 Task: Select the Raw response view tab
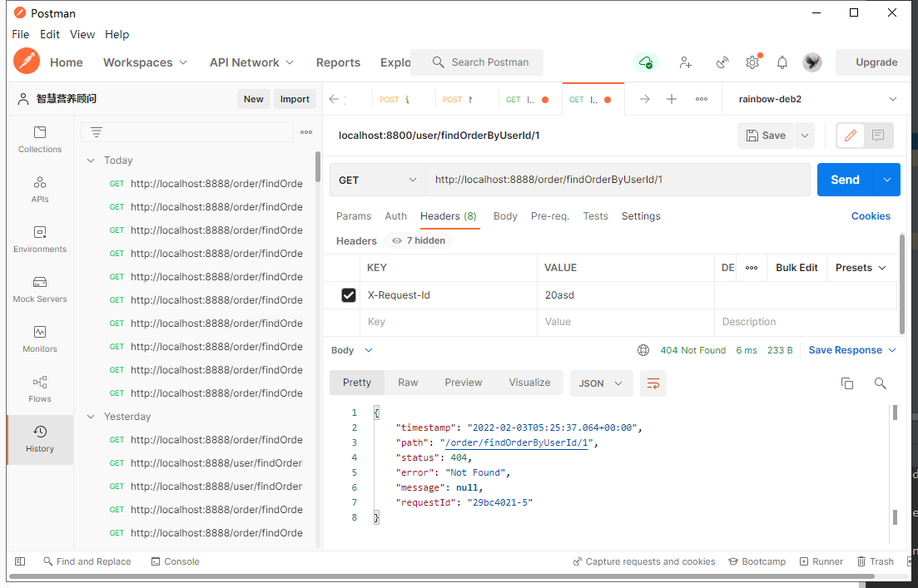pos(408,383)
